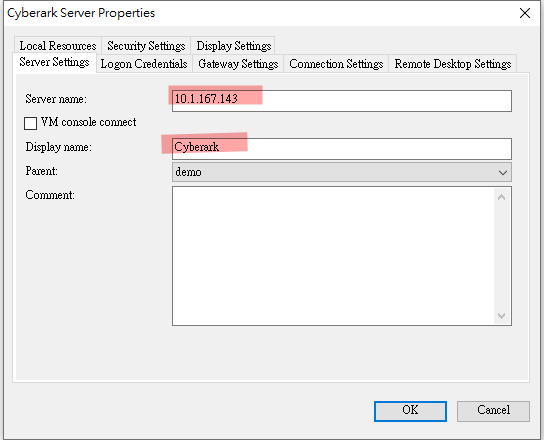Click the Comment scrollbar down arrow
This screenshot has height=440, width=544.
[501, 315]
